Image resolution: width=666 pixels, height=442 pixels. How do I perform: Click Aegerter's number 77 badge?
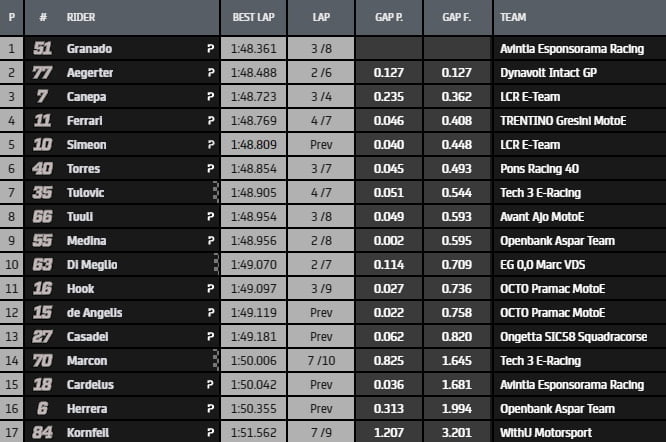point(42,72)
